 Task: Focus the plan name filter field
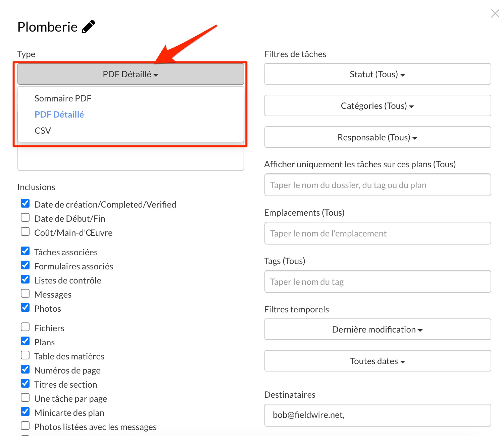click(x=377, y=185)
